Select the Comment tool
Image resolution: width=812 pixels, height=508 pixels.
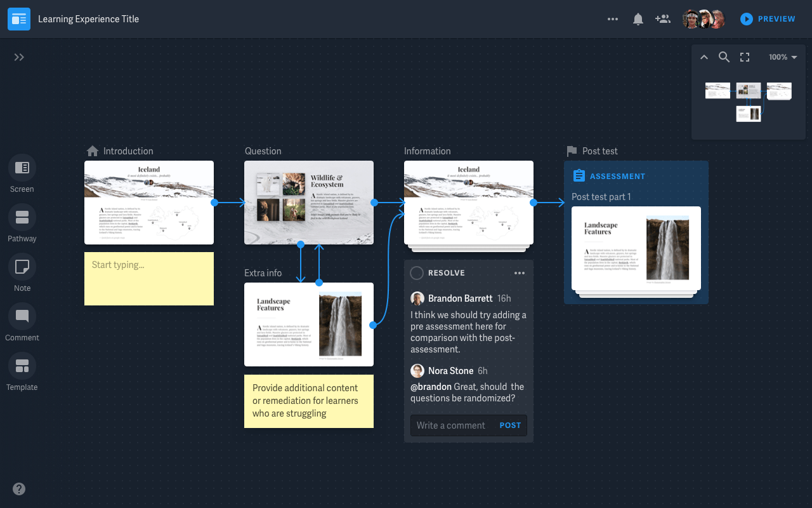click(22, 323)
